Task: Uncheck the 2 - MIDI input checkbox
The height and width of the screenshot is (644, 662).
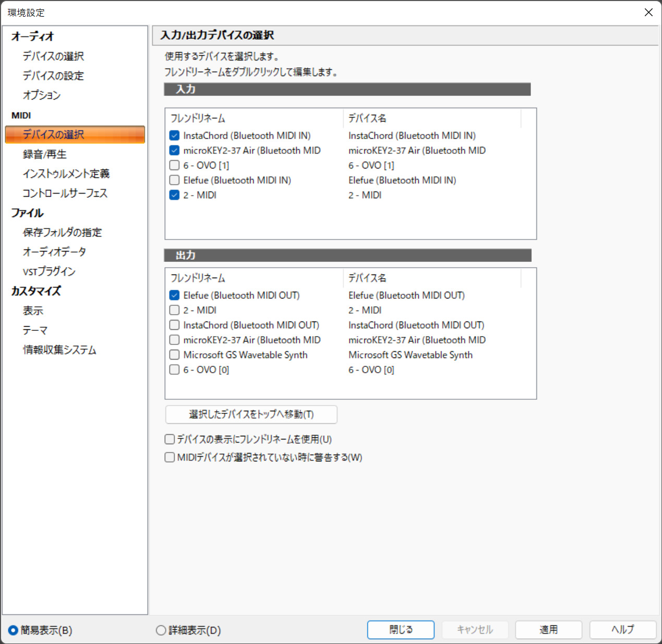Action: pyautogui.click(x=174, y=195)
